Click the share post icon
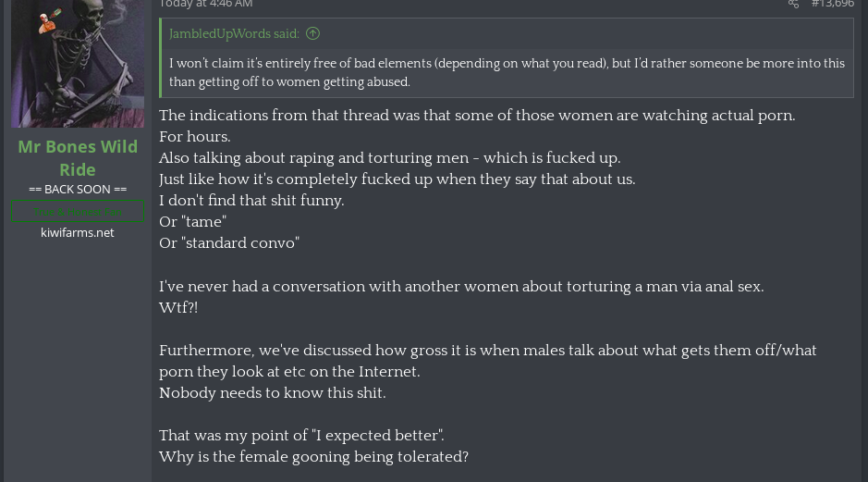868x482 pixels. (x=793, y=4)
